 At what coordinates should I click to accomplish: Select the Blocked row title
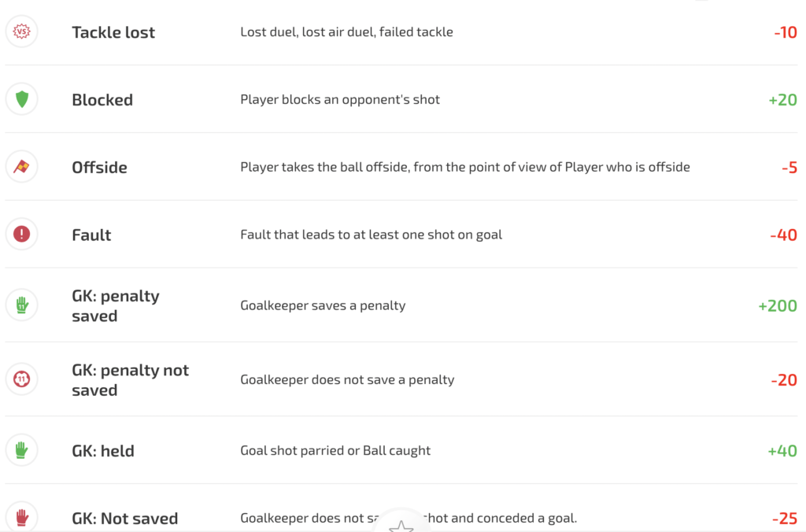click(102, 100)
